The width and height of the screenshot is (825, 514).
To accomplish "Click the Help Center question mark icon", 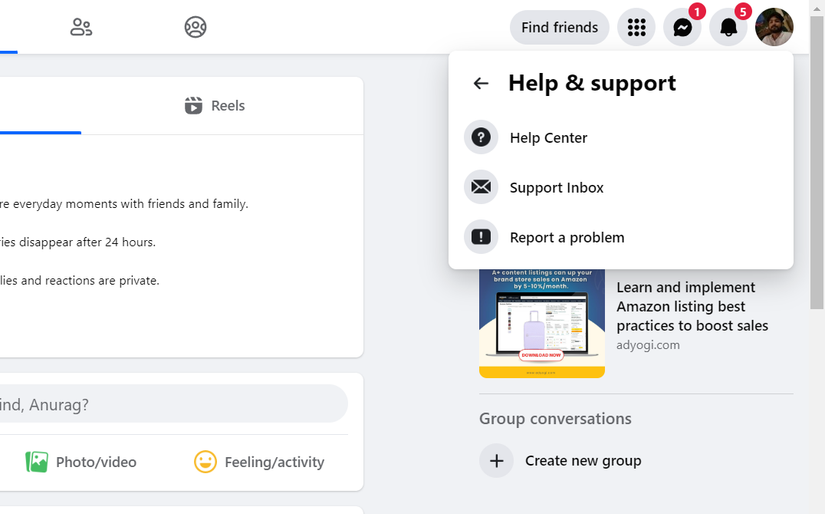I will tap(481, 137).
